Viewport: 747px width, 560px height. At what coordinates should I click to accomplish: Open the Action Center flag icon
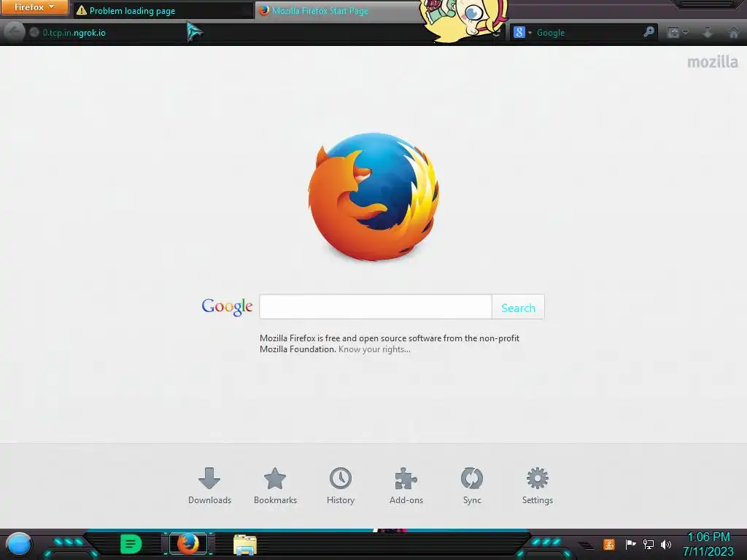630,544
